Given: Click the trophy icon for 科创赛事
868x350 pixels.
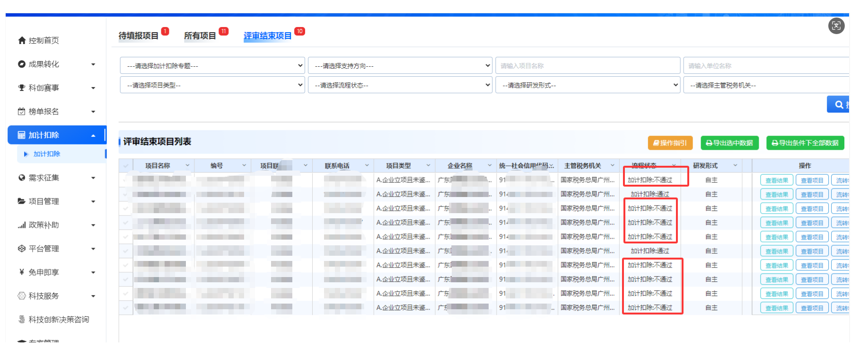Looking at the screenshot, I should (22, 88).
